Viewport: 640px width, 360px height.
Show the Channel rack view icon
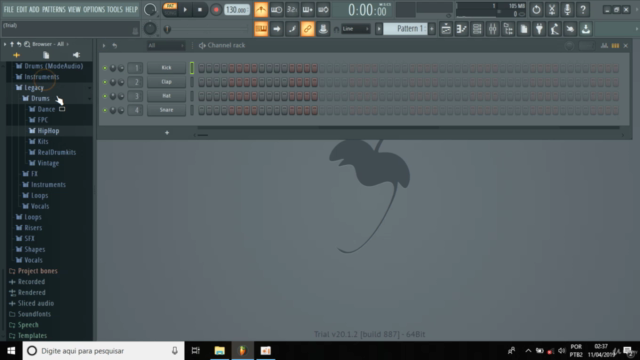(477, 29)
